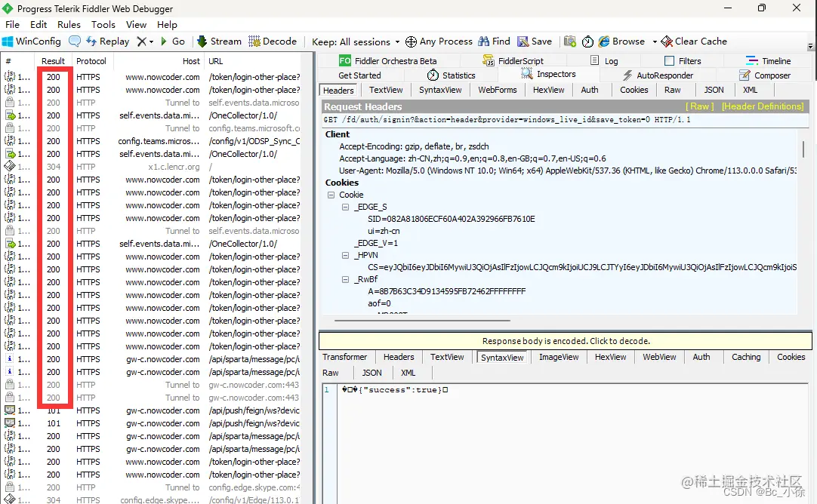This screenshot has height=504, width=817.
Task: Replay the selected sessions
Action: pos(108,41)
